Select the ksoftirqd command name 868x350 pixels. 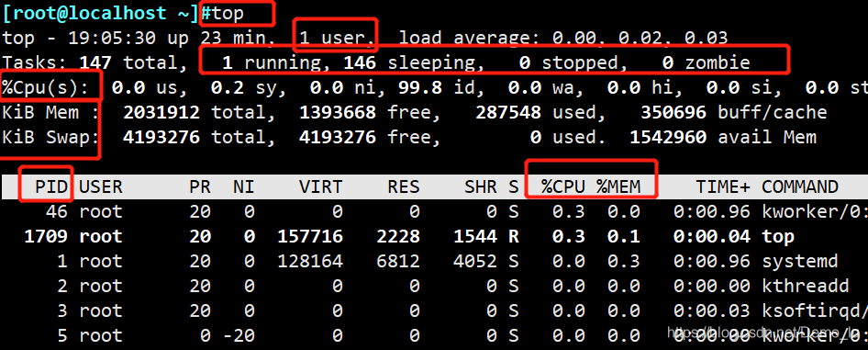(x=810, y=311)
